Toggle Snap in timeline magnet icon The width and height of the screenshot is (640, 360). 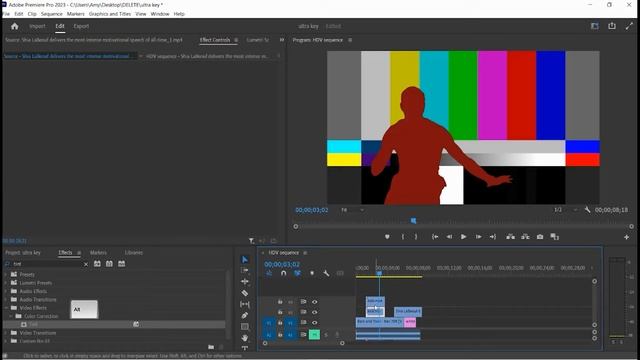point(283,273)
